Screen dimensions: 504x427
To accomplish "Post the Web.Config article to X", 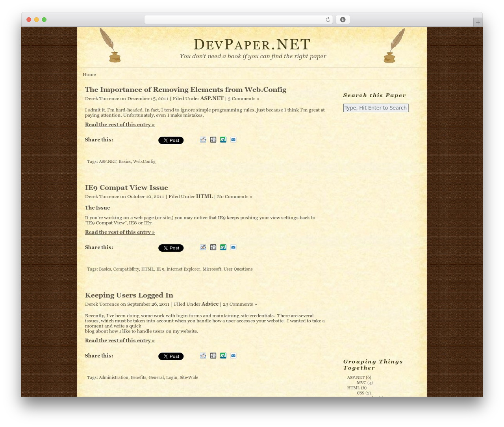I will tap(171, 140).
